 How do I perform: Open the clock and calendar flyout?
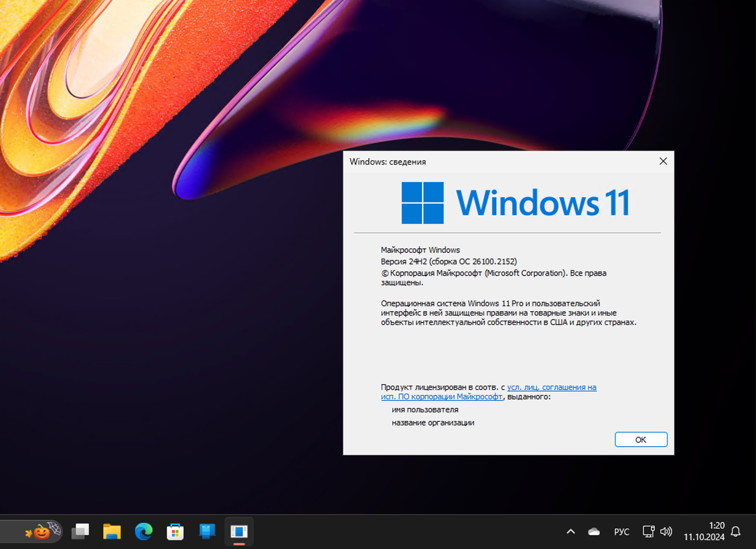click(x=704, y=531)
